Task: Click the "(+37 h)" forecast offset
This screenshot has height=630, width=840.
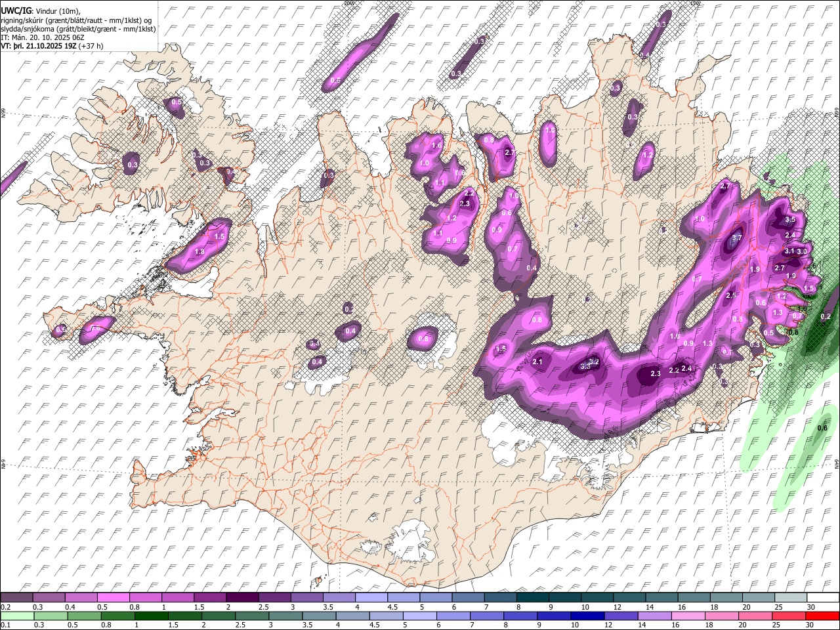Action: tap(91, 47)
